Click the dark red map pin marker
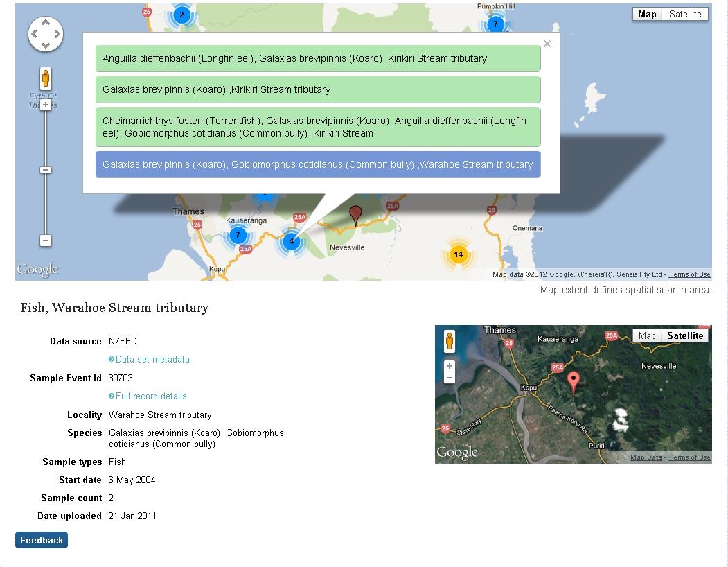The height and width of the screenshot is (567, 728). tap(355, 215)
